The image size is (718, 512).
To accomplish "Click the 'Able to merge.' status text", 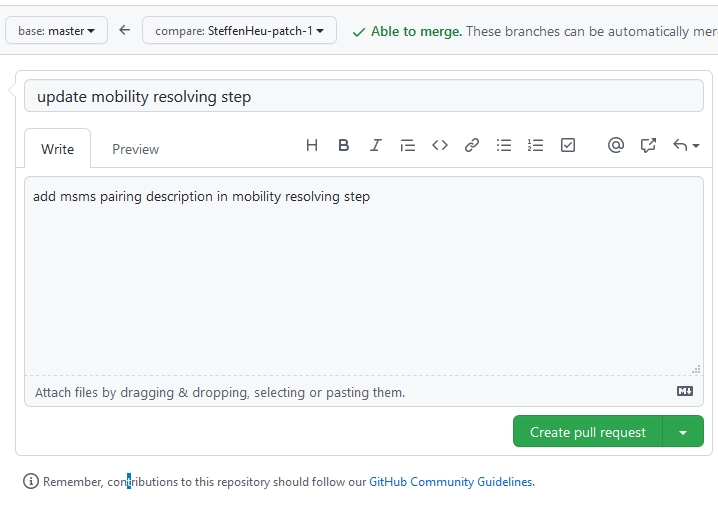I will tap(416, 31).
